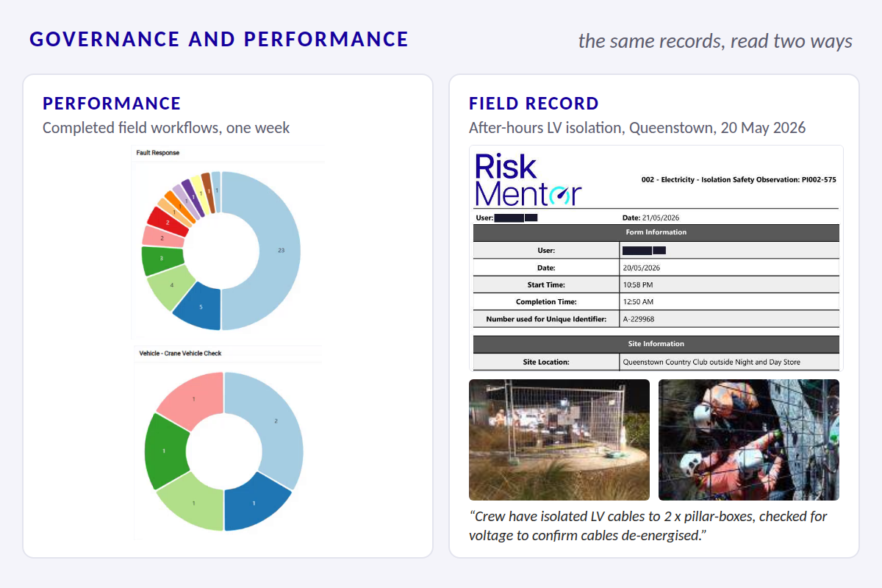Viewport: 882px width, 588px height.
Task: Click the "FIELD RECORD" card heading
Action: (534, 104)
